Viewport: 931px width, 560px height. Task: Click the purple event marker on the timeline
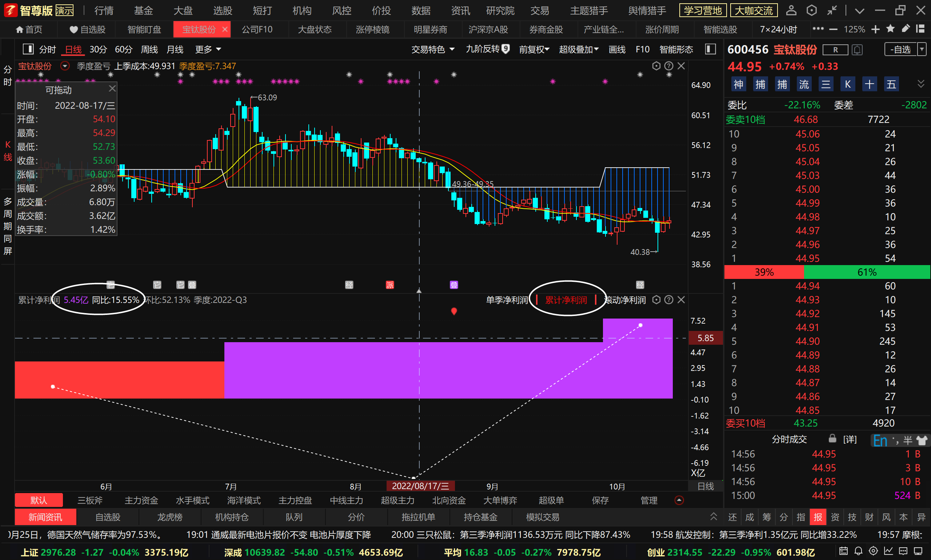[x=453, y=285]
